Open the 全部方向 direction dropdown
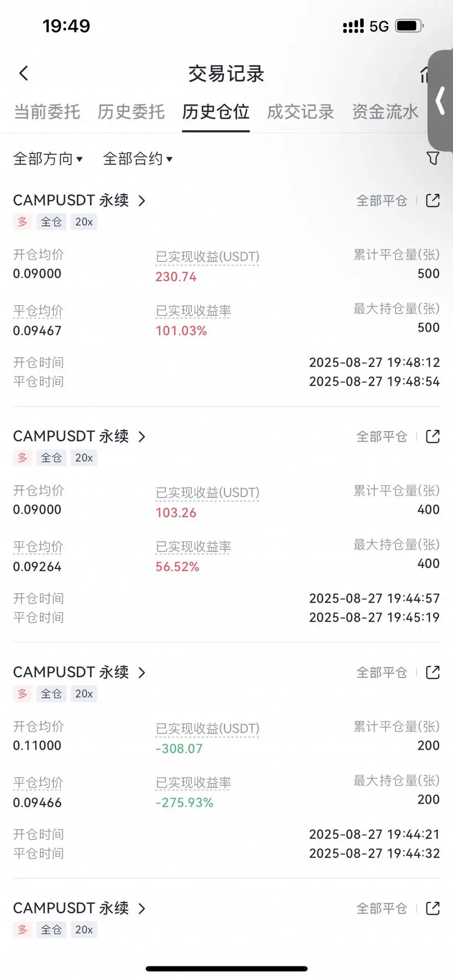Viewport: 453px width, 980px height. (48, 159)
